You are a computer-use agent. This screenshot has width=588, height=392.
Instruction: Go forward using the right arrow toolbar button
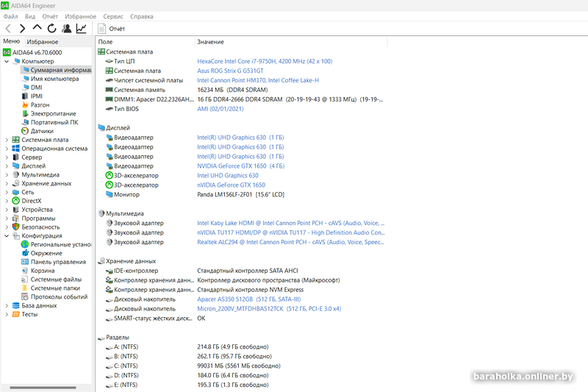pyautogui.click(x=23, y=29)
